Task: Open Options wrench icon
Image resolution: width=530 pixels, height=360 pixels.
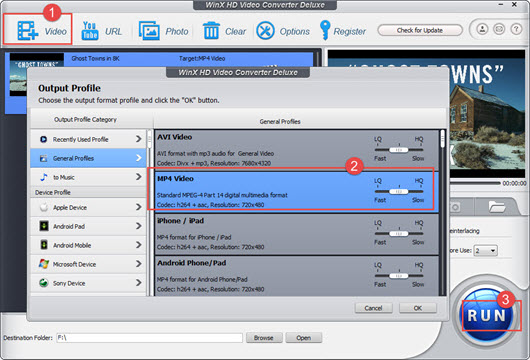Action: (265, 31)
